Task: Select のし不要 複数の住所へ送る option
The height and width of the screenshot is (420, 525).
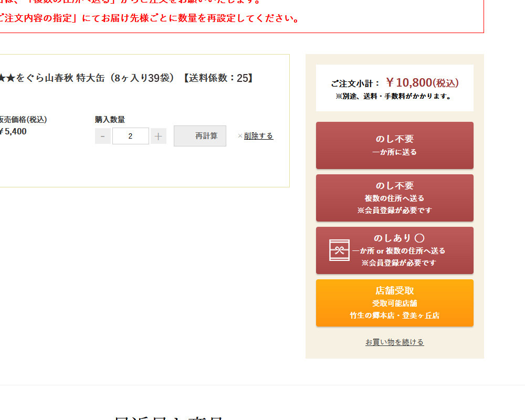Action: tap(394, 198)
